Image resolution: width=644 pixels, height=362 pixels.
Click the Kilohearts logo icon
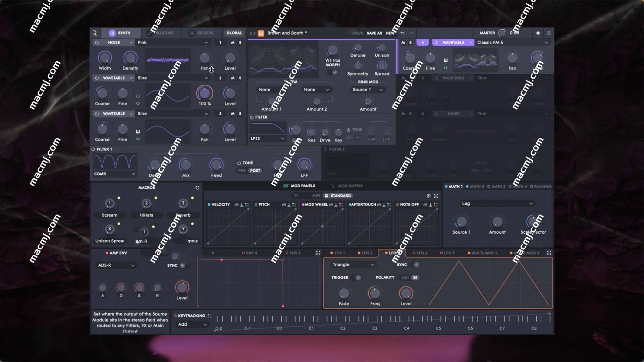point(95,33)
